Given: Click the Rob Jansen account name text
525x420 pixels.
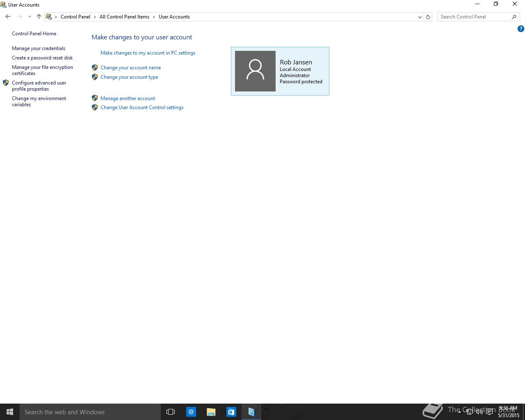Looking at the screenshot, I should click(x=296, y=62).
